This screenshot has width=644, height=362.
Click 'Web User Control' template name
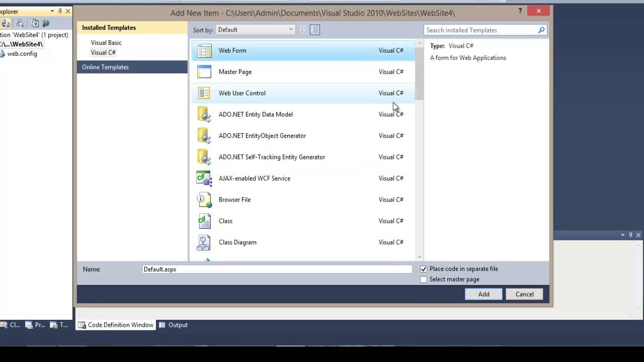click(242, 93)
